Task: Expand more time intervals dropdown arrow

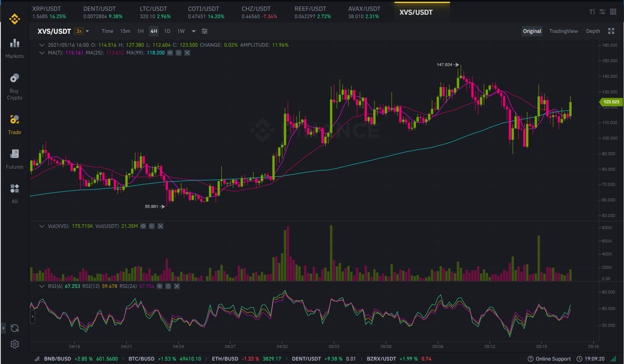Action: pyautogui.click(x=193, y=31)
